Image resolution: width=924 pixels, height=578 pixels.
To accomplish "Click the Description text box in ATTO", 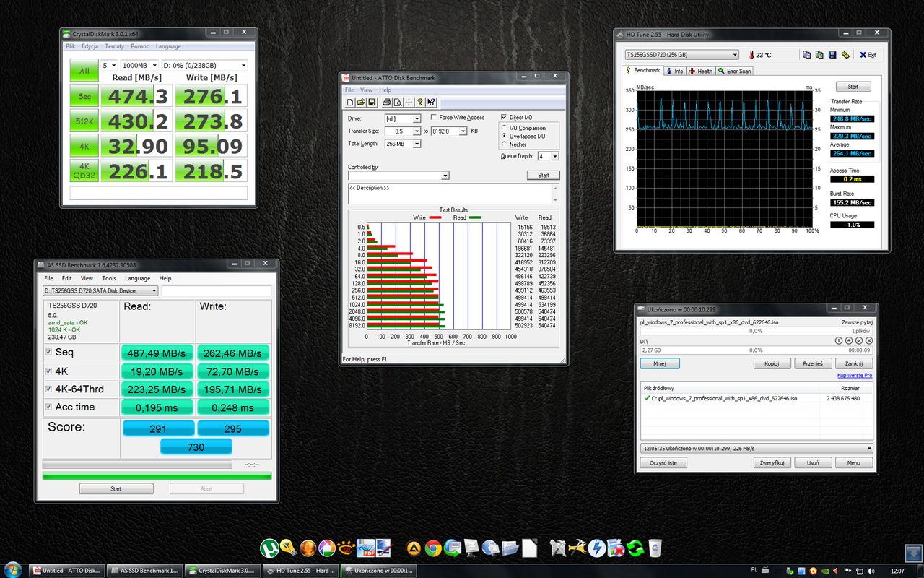I will 453,194.
